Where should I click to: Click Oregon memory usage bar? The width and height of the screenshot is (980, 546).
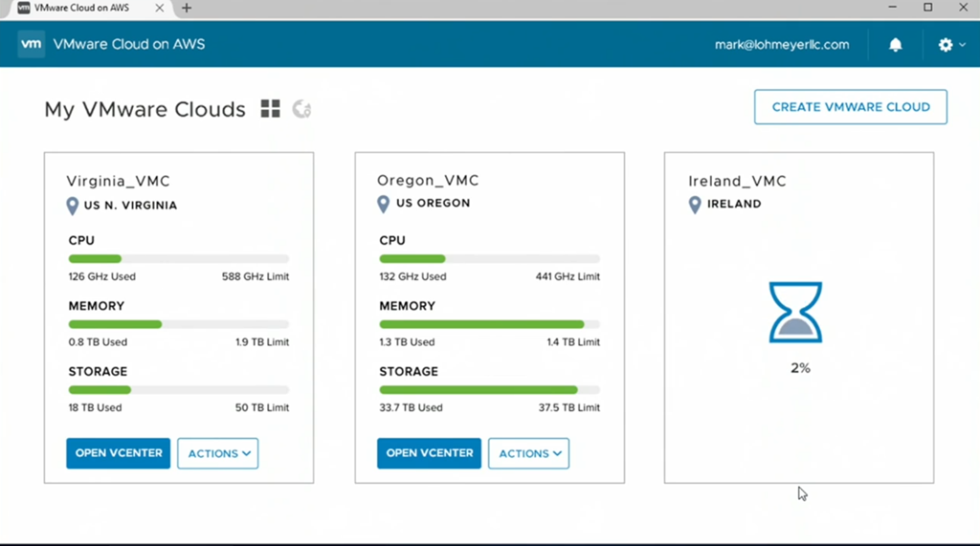click(489, 324)
